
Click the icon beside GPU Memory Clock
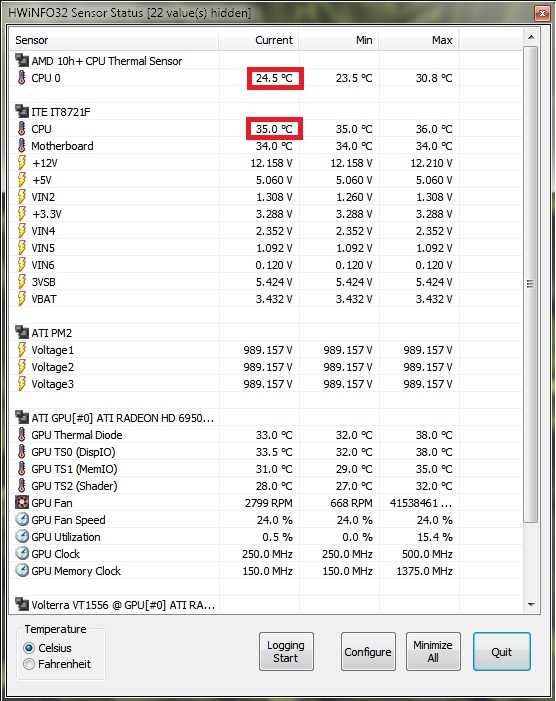[21, 570]
